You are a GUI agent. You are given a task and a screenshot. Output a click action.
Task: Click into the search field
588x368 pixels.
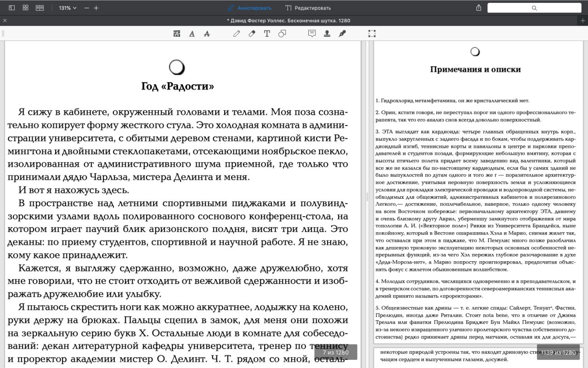[534, 8]
